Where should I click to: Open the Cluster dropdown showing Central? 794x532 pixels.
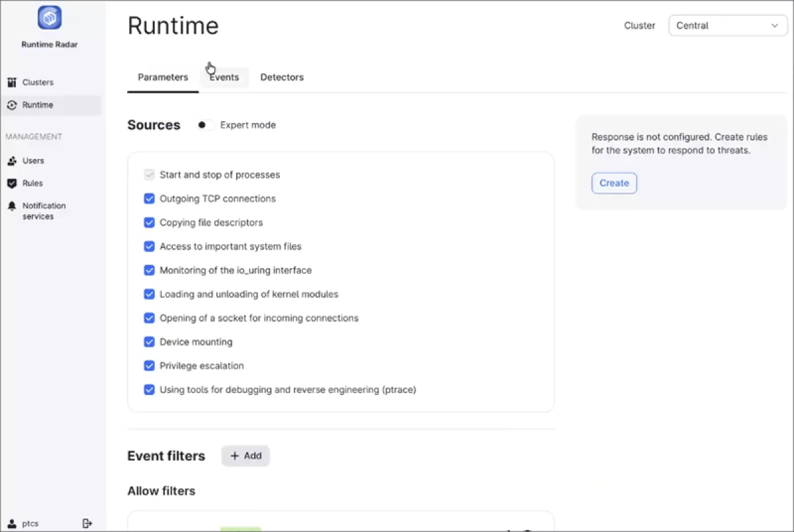[728, 26]
